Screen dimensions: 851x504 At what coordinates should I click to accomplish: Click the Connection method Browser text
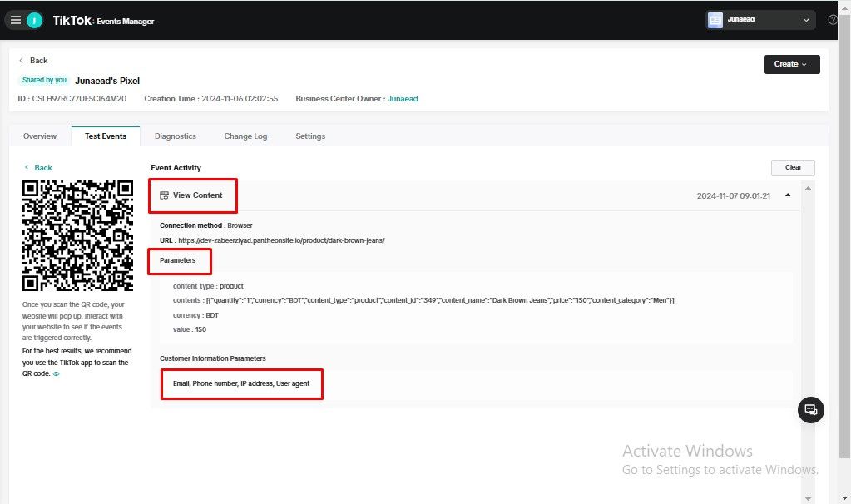(x=205, y=225)
